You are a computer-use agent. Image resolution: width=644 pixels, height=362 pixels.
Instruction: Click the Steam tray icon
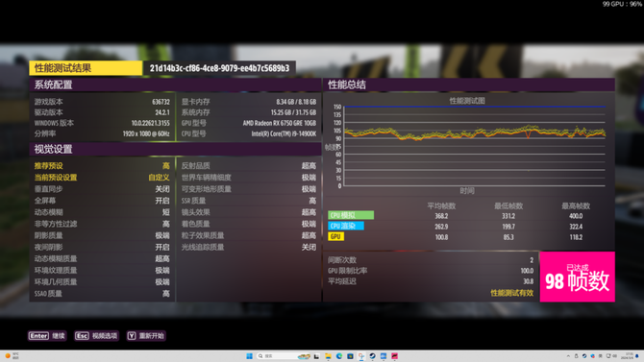(584, 356)
